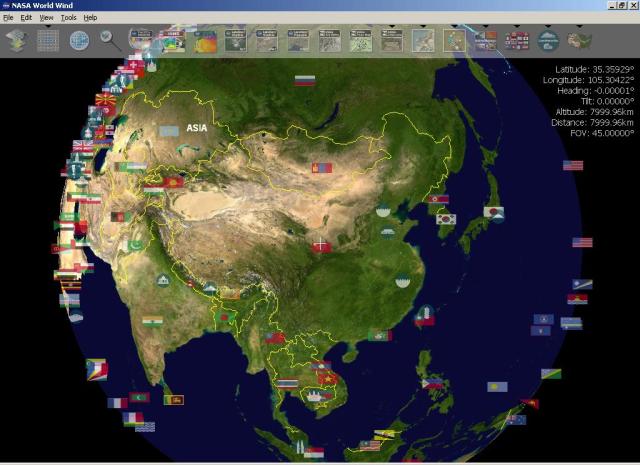Screen dimensions: 640x465
Task: Select the rainbow orange-yellow imagery layer icon
Action: (205, 41)
